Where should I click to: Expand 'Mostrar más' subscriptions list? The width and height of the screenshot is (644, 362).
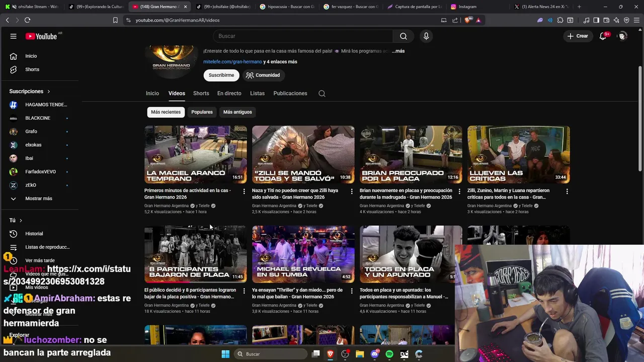pos(38,199)
